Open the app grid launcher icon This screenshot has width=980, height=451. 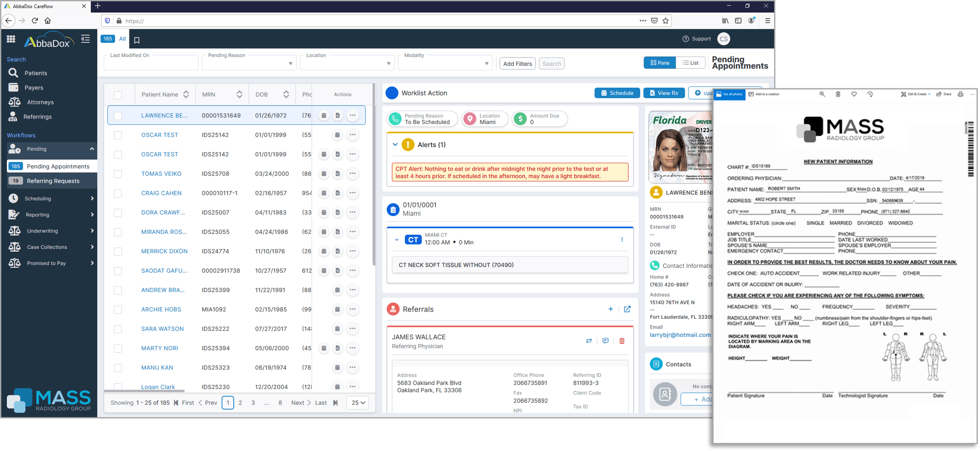click(11, 39)
